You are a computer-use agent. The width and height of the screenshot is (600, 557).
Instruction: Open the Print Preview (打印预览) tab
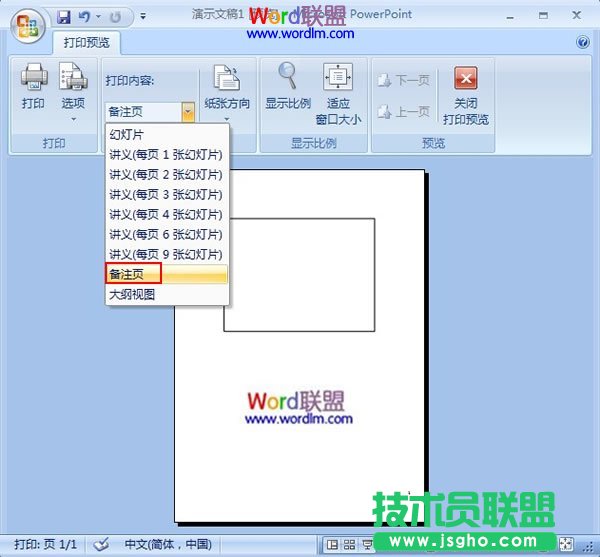pyautogui.click(x=86, y=42)
